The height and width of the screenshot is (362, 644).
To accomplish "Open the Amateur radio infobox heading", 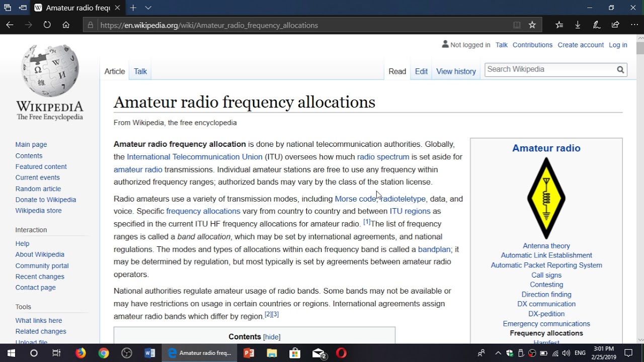I will coord(546,148).
